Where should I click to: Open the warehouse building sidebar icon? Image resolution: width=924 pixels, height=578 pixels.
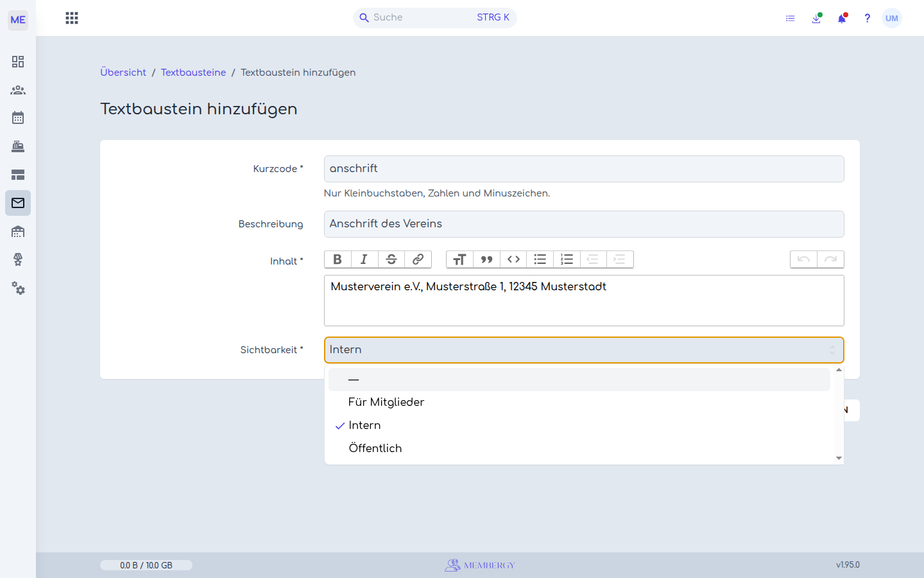click(x=18, y=231)
